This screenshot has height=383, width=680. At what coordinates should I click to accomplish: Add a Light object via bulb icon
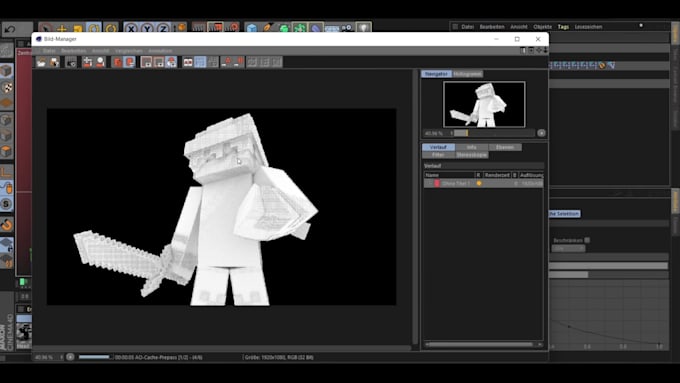tap(363, 28)
